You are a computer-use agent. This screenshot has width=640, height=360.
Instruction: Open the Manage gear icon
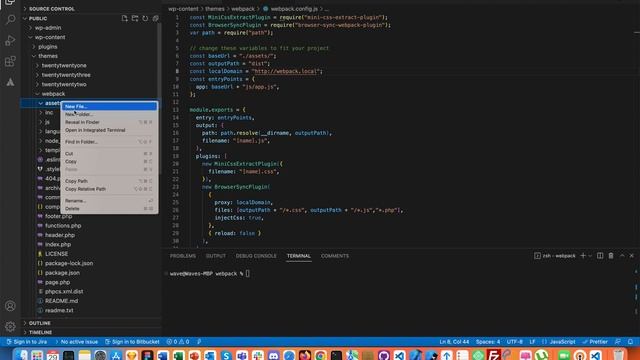tap(10, 326)
